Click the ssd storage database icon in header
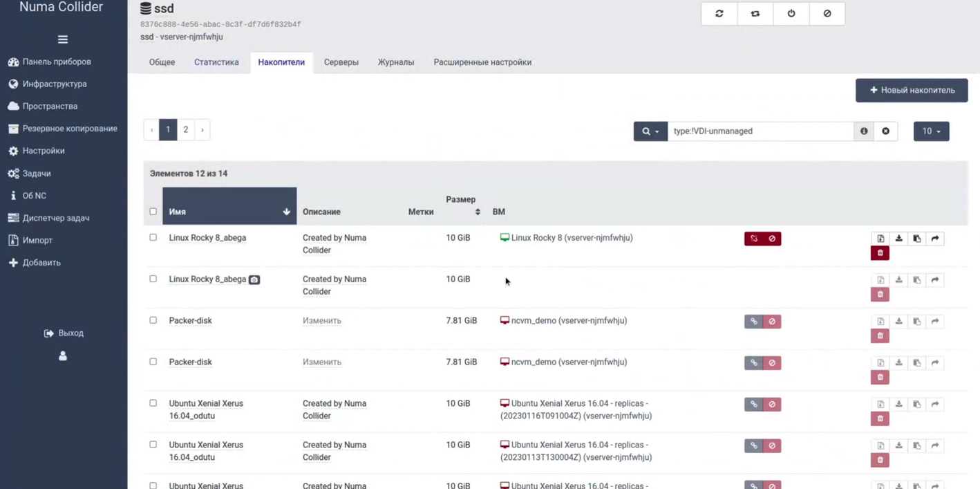980x489 pixels. click(146, 8)
